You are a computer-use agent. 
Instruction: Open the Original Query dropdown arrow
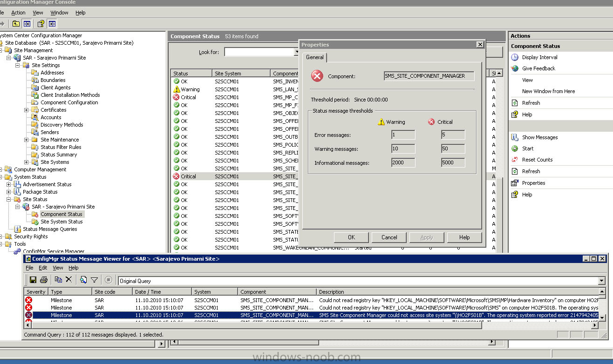(x=602, y=281)
